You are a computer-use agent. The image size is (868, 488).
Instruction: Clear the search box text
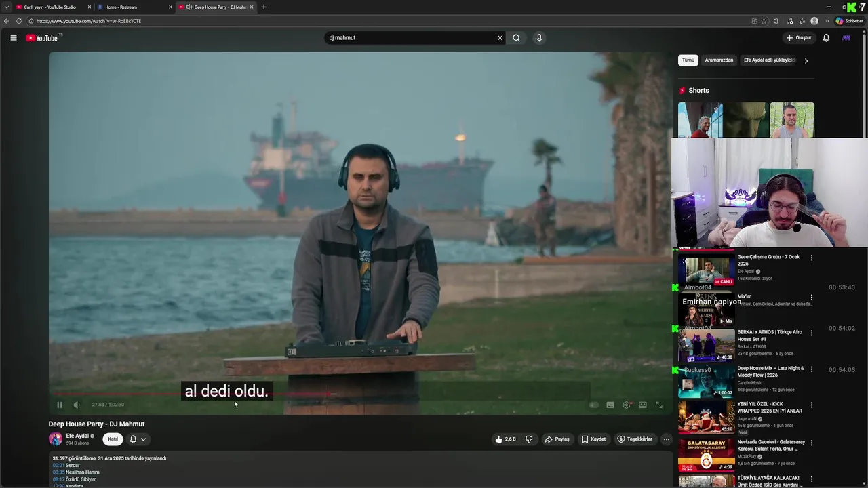500,38
